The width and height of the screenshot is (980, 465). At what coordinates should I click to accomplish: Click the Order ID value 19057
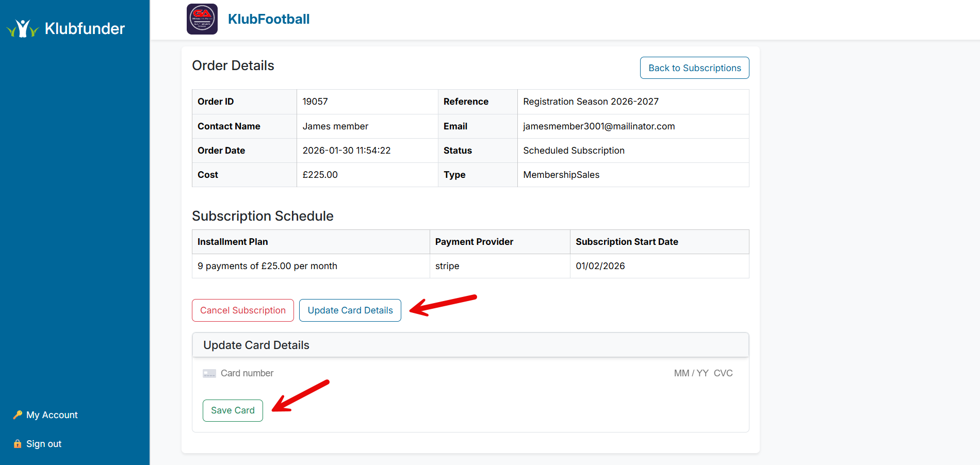(315, 102)
